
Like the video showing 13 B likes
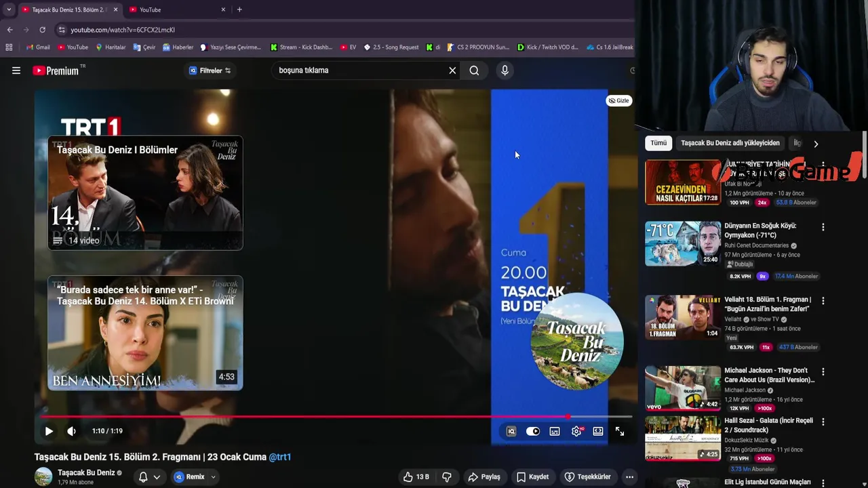click(x=415, y=477)
